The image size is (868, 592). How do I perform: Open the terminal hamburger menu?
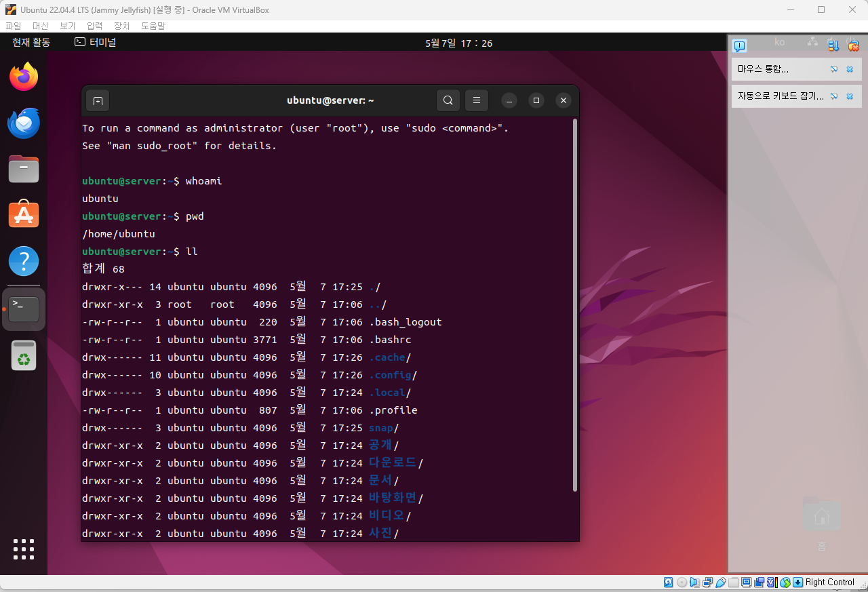click(x=476, y=100)
